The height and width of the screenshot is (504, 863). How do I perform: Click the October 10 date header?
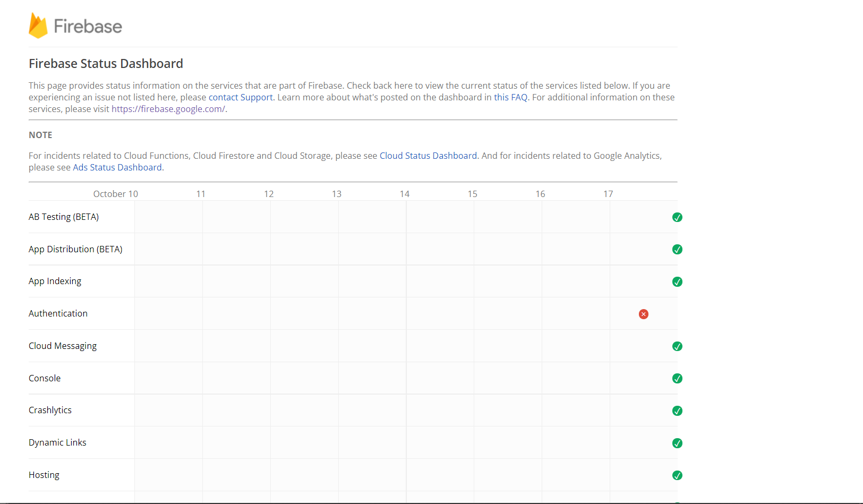(116, 194)
